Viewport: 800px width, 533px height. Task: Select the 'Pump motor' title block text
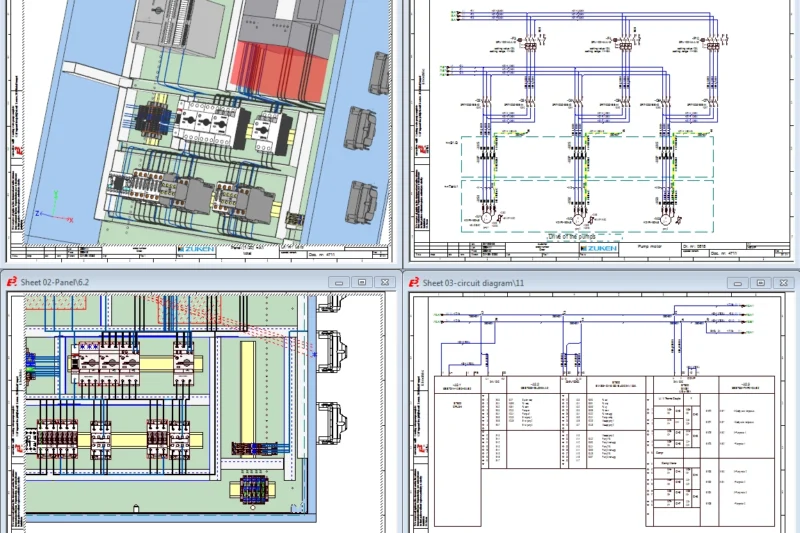[649, 246]
